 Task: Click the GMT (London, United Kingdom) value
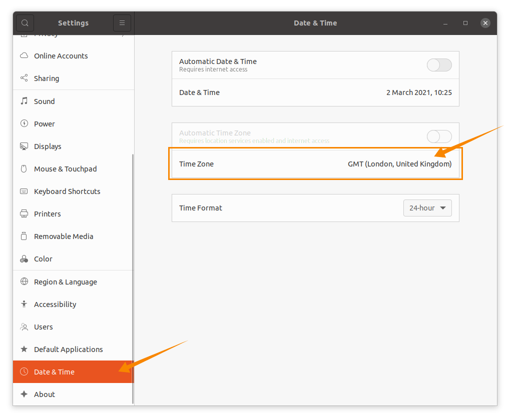400,164
